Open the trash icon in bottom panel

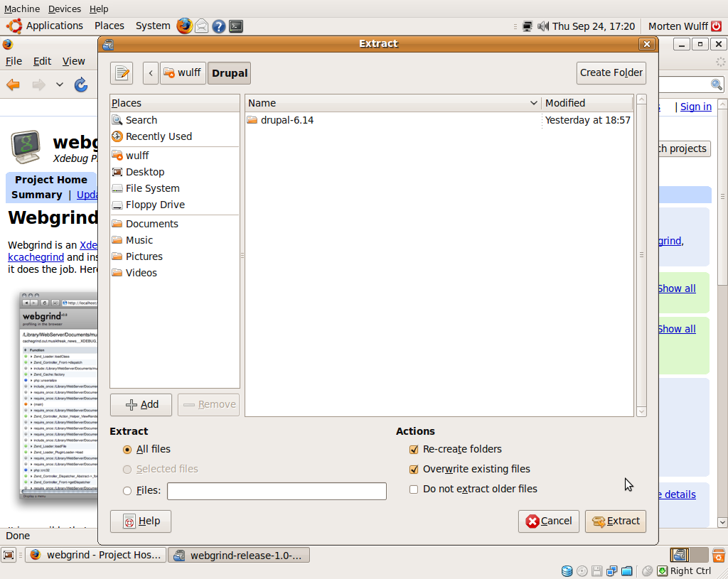718,555
